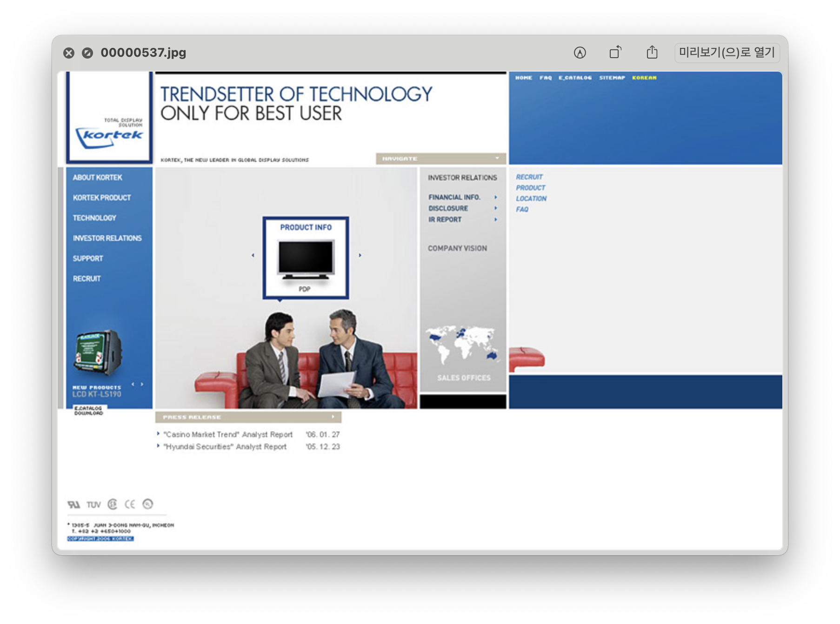Open the NAVIGATE dropdown

(x=440, y=159)
